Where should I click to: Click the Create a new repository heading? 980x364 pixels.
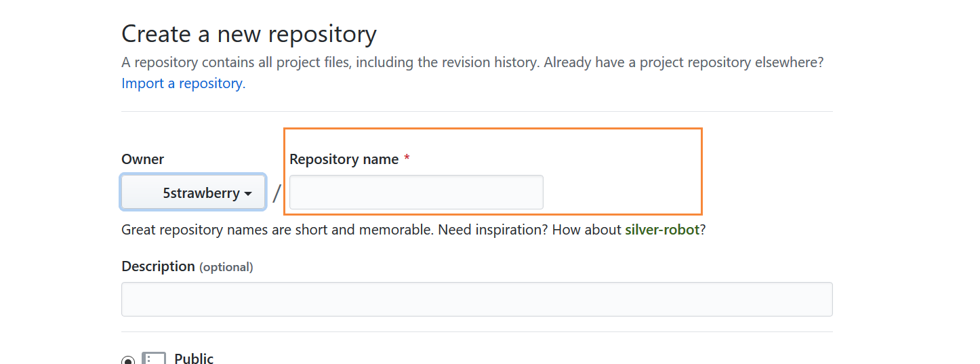[x=249, y=34]
